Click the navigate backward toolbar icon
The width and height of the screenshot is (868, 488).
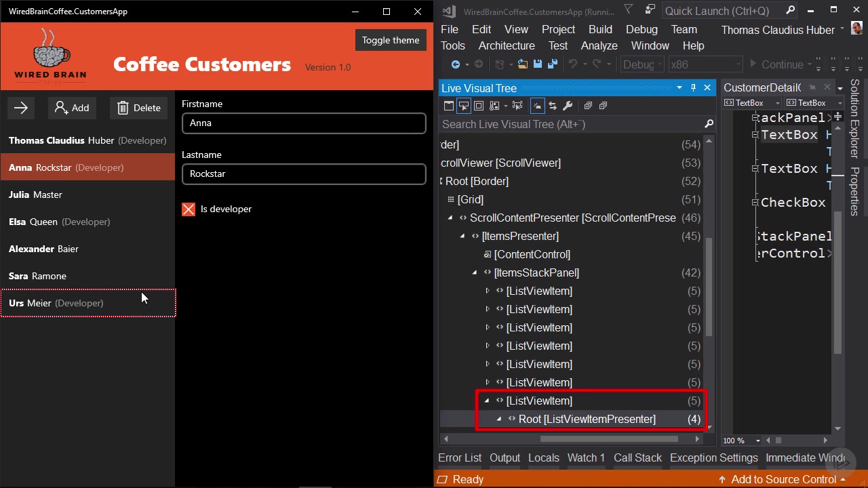click(456, 64)
